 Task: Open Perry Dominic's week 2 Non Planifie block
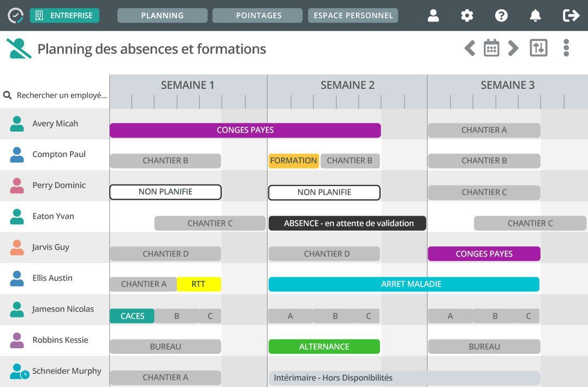(324, 192)
